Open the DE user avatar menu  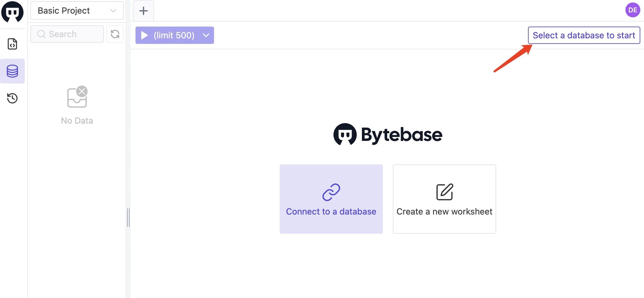coord(633,10)
